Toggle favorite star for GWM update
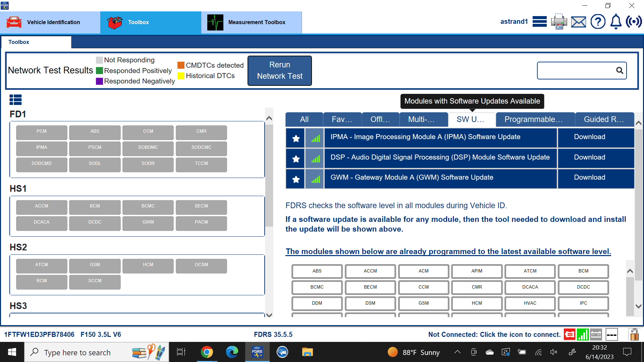Screen dimensions: 644x362 tap(296, 179)
